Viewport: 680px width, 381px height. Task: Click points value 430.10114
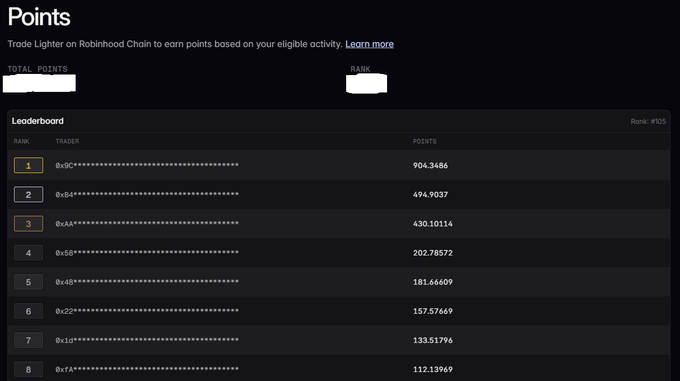pyautogui.click(x=432, y=224)
